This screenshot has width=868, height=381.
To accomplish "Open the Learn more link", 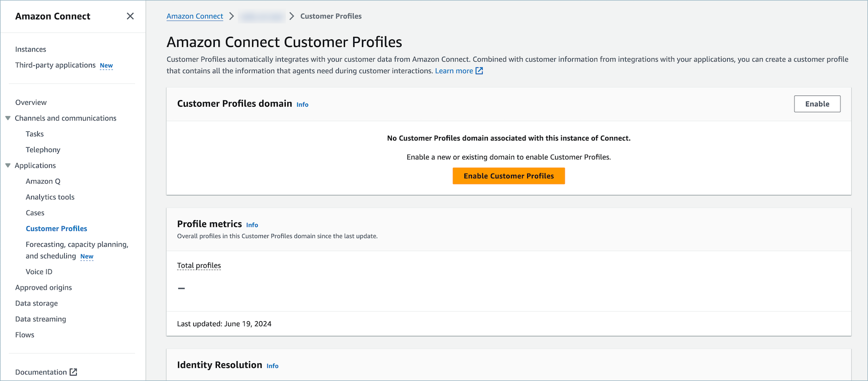I will (454, 71).
